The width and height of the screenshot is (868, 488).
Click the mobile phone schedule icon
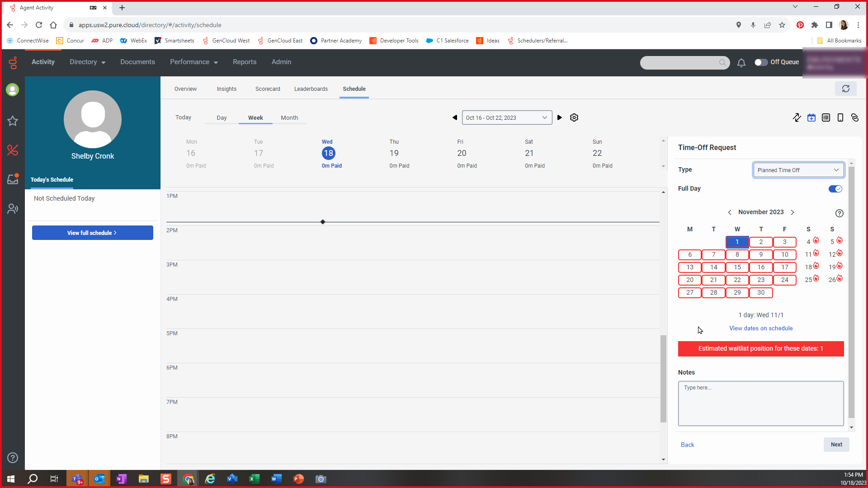(840, 117)
